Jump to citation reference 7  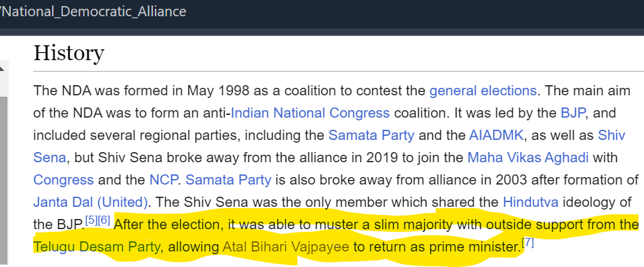pos(528,243)
